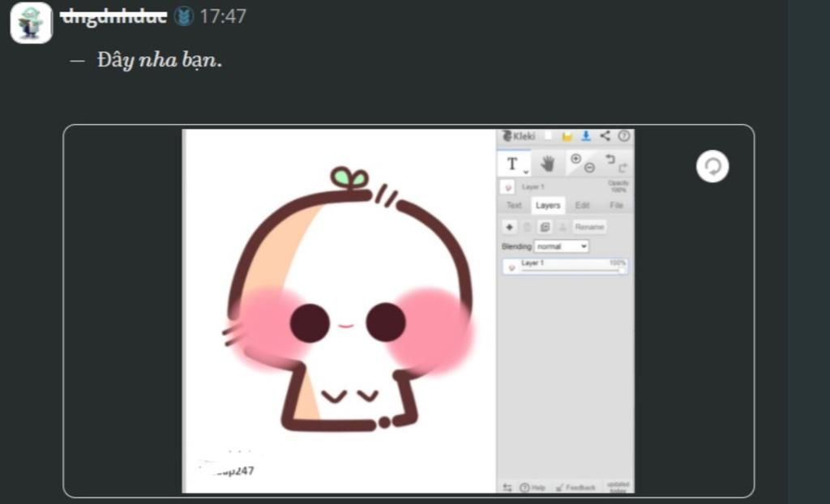Click the swap panel side arrows icon
Image resolution: width=830 pixels, height=504 pixels.
pos(507,488)
